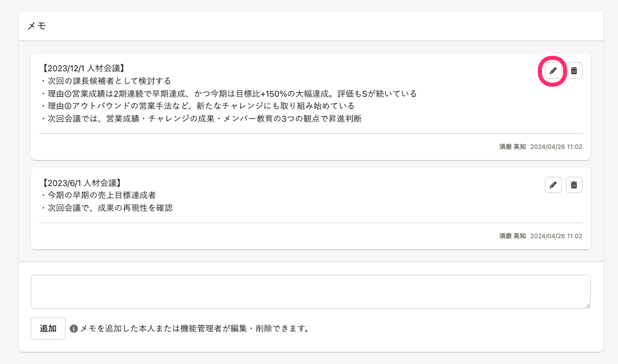Click the line 今期の早期の売上目標達成者
The height and width of the screenshot is (364, 618).
tap(98, 195)
